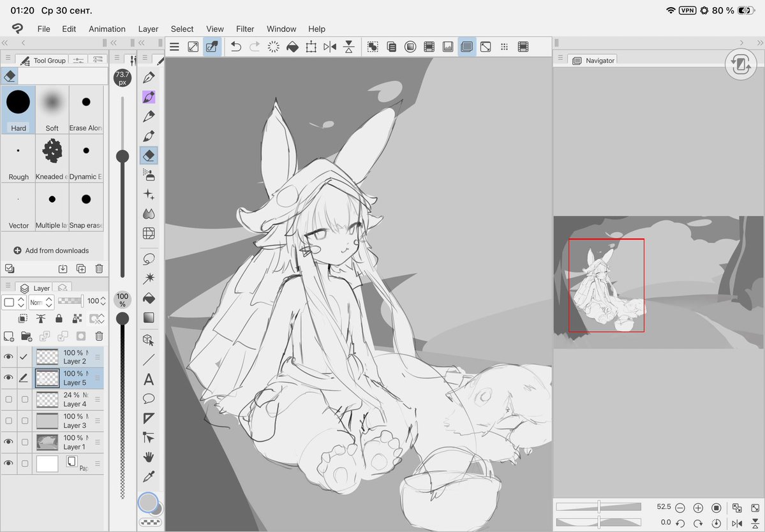Pick the Eyedropper tool
The height and width of the screenshot is (532, 765).
point(149,477)
